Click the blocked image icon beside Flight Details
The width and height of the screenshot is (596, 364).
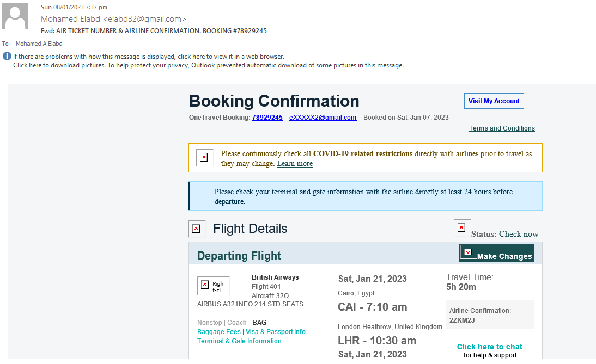(x=197, y=228)
